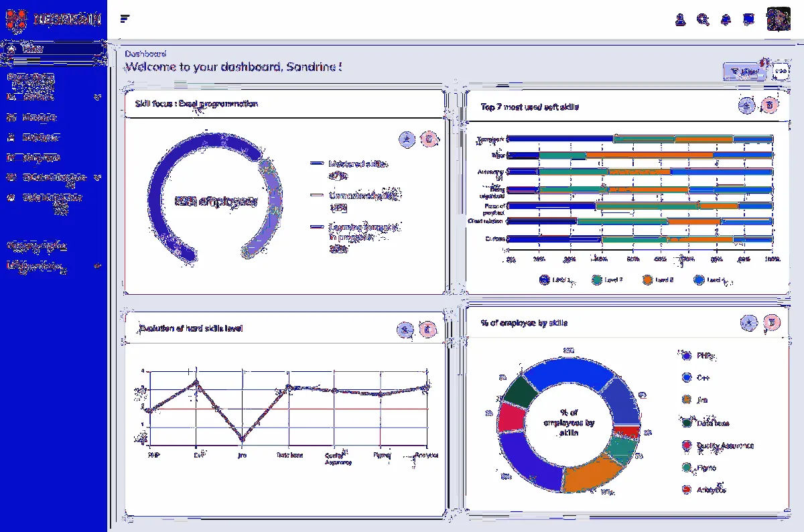Click the 'Evolution of hard skills level' title

click(x=191, y=328)
